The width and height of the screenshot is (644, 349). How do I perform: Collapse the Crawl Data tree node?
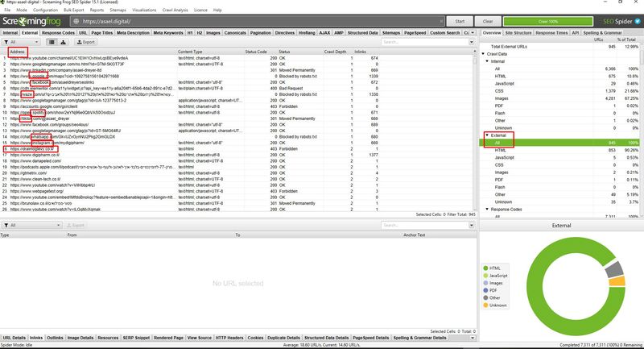[483, 54]
